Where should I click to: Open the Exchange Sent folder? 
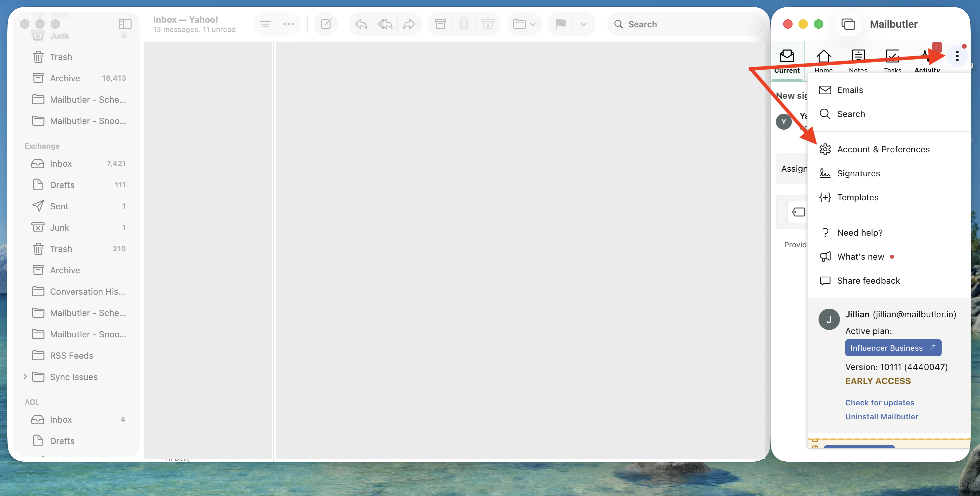click(76, 206)
